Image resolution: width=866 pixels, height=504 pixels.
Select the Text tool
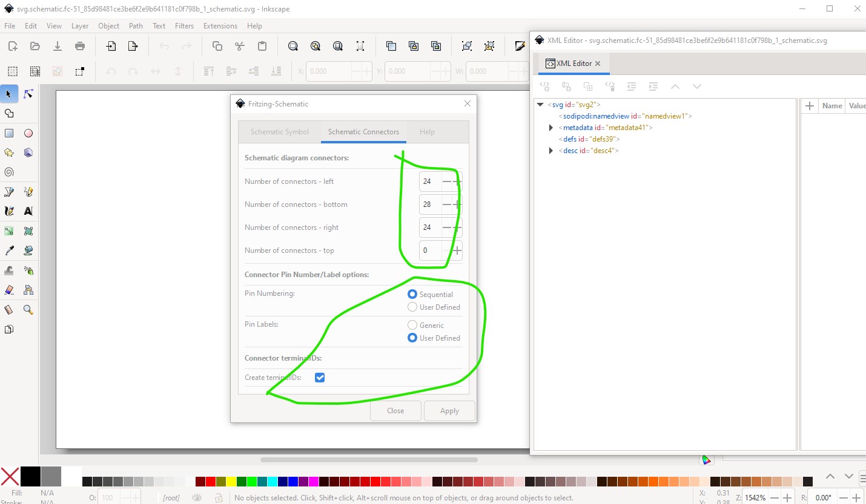[28, 211]
